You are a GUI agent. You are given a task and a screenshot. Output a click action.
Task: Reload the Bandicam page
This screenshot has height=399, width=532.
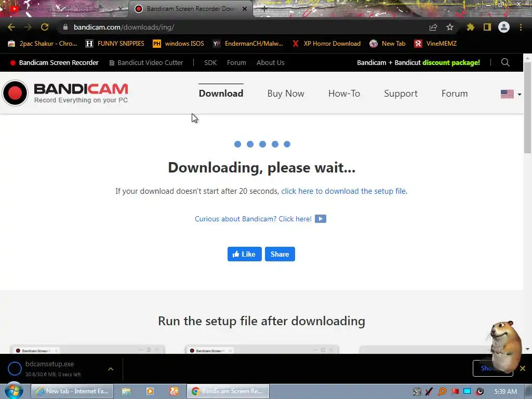tap(45, 27)
